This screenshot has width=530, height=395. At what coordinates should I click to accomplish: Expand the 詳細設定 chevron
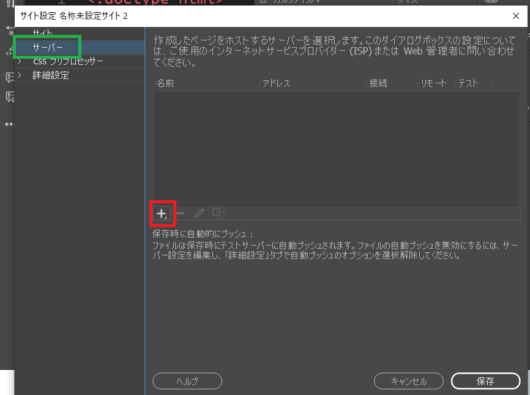coord(20,75)
